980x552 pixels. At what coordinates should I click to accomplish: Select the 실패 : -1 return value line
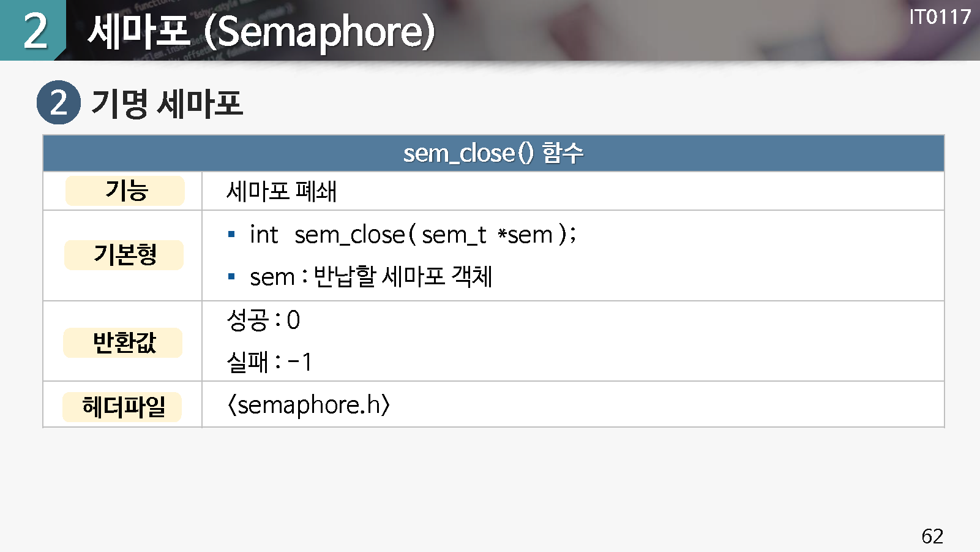coord(269,361)
